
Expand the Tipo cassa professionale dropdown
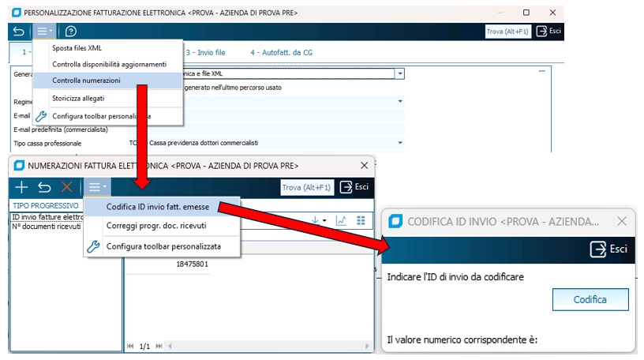coord(400,143)
